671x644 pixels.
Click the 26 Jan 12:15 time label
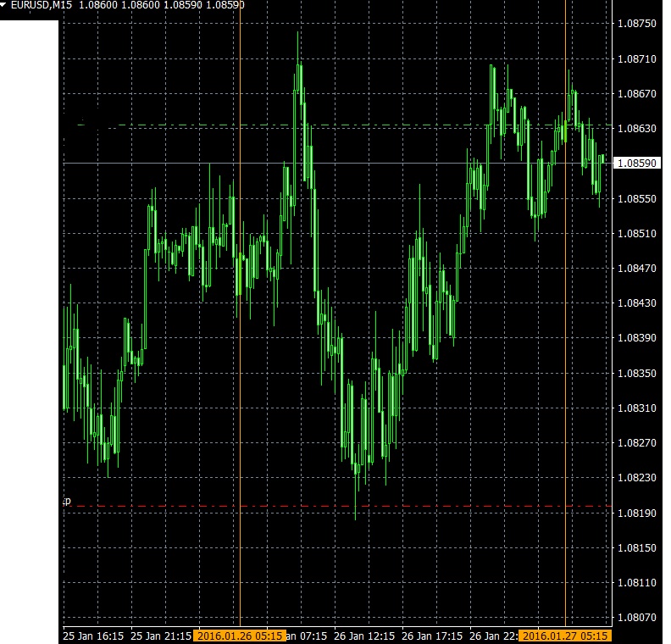point(364,636)
